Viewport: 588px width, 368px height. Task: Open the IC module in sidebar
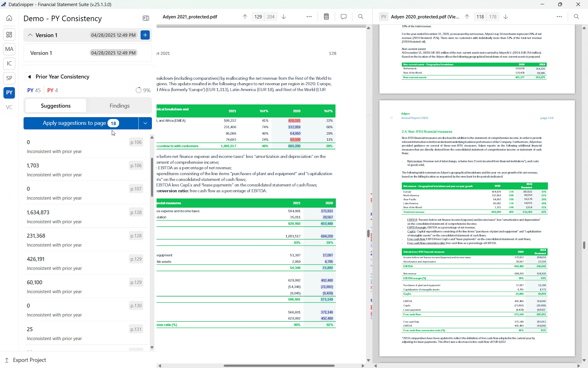(9, 63)
